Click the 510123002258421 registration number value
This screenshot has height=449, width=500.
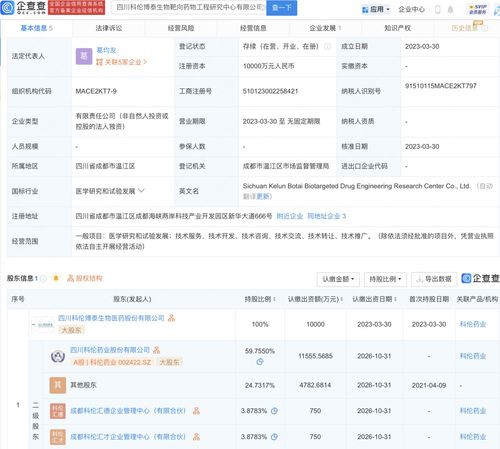(270, 91)
